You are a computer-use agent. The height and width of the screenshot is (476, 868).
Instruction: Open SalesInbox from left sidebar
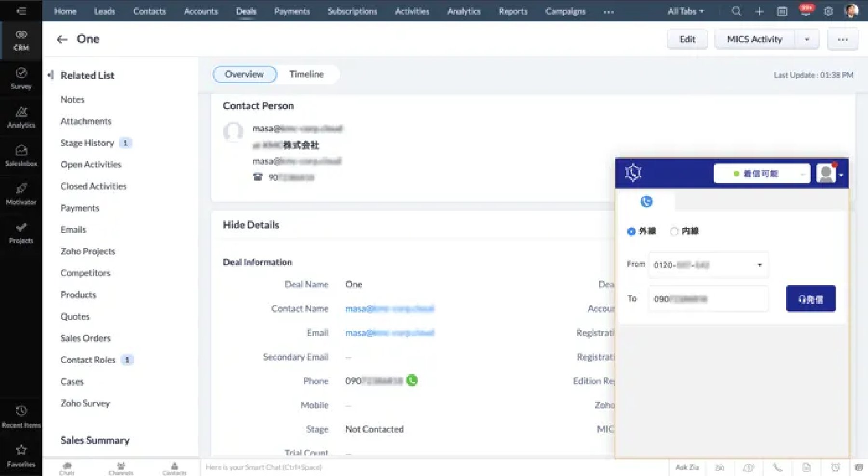[21, 156]
